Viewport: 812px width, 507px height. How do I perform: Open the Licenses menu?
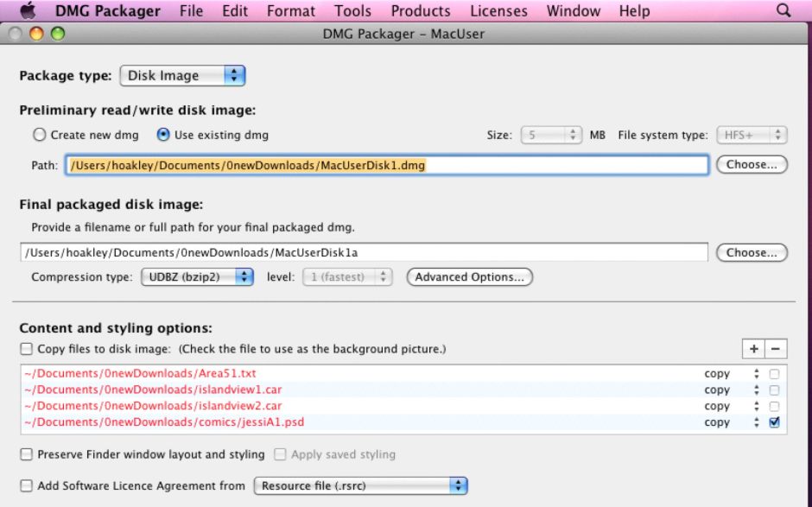point(498,11)
